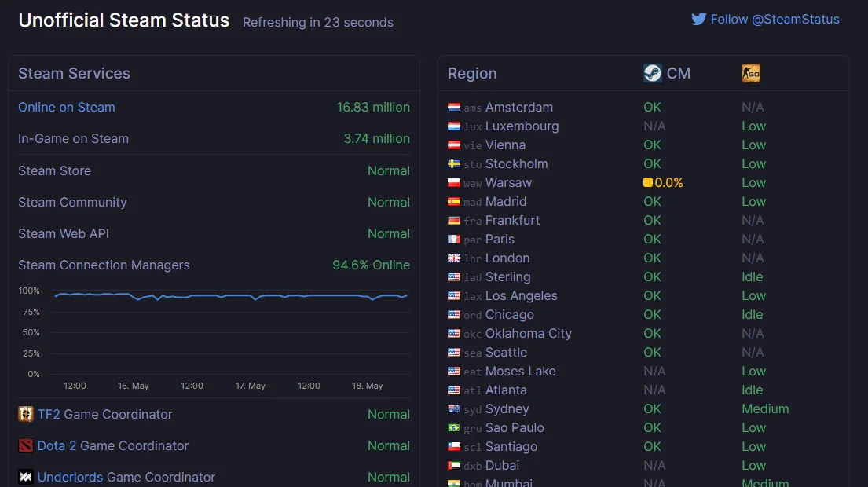Open the Follow @SteamStatus link
The image size is (868, 487).
pyautogui.click(x=775, y=20)
